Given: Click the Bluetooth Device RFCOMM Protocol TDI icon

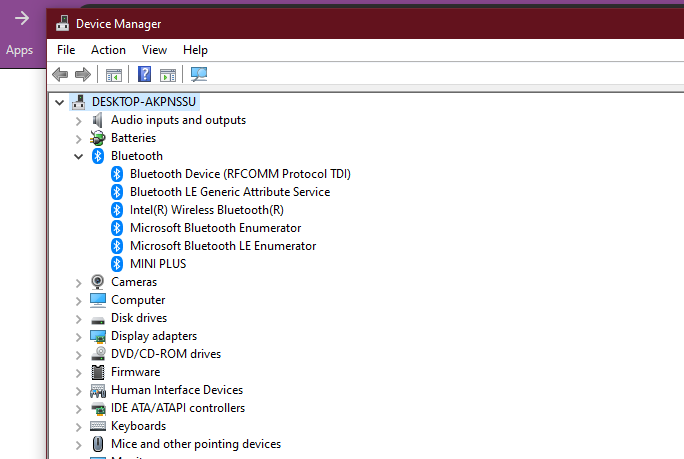Looking at the screenshot, I should [117, 174].
